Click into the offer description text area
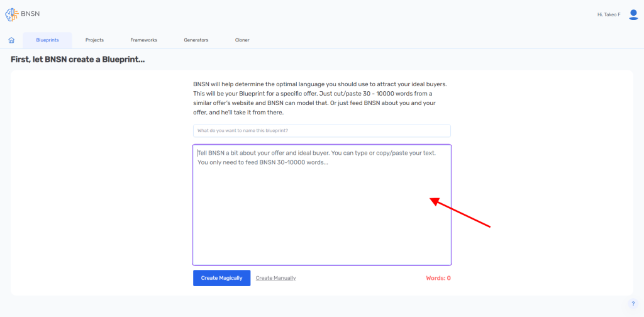Viewport: 644px width, 317px height. (322, 205)
